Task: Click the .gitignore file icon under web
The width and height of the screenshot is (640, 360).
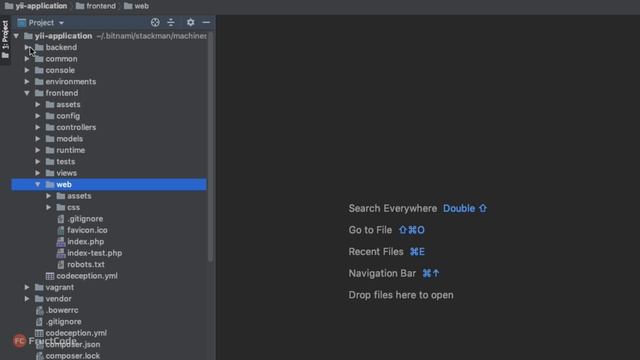Action: (61, 219)
